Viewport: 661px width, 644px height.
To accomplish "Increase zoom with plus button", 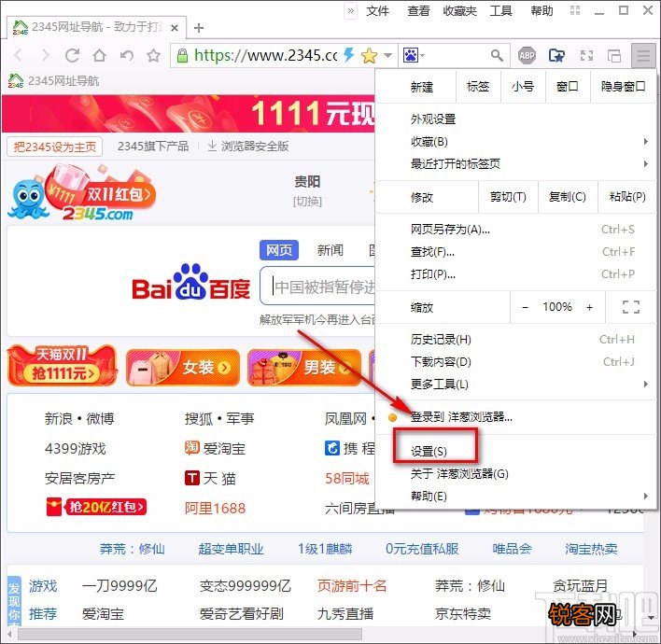I will 589,307.
